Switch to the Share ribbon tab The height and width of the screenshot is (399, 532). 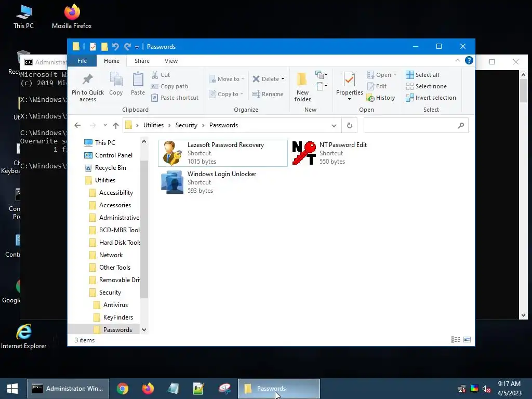(x=142, y=61)
